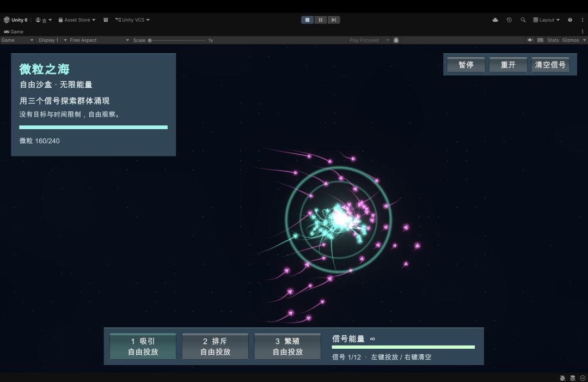Stop play mode with the highlighted play button
Screen dimensions: 588x382
click(308, 20)
